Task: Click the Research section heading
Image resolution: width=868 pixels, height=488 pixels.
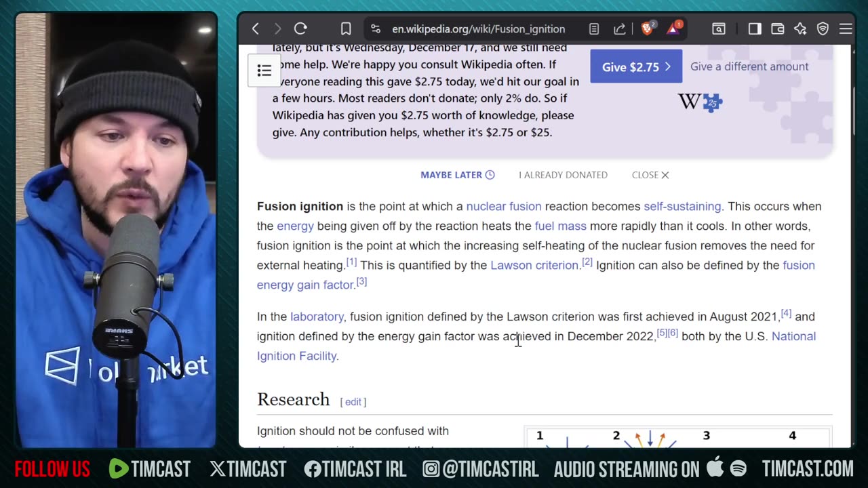Action: (293, 399)
